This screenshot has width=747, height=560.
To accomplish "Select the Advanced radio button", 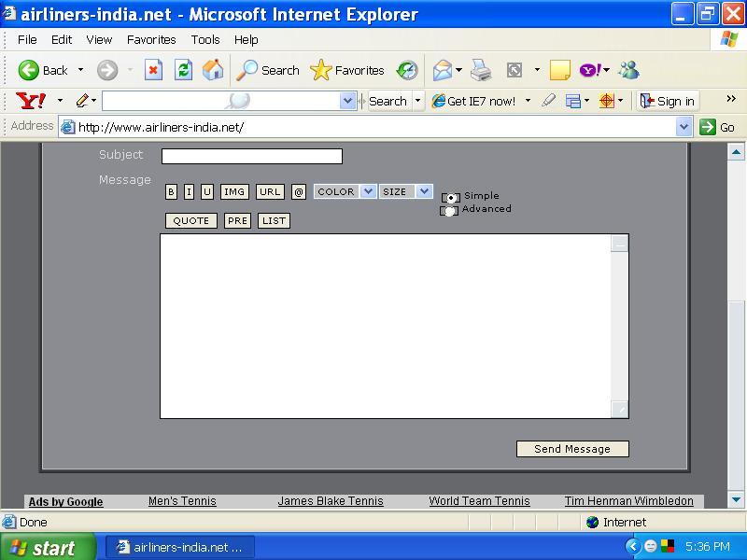I will pyautogui.click(x=450, y=211).
